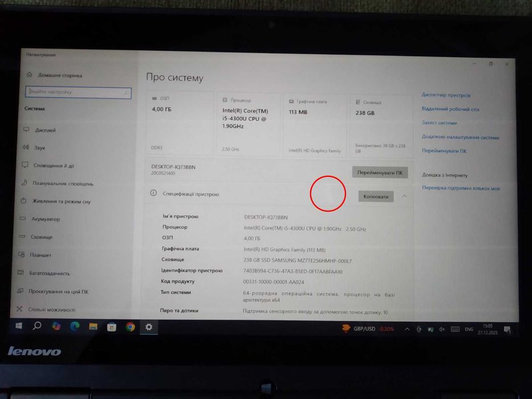Open Планувальник сповіщень settings
This screenshot has height=399, width=532.
pos(58,184)
